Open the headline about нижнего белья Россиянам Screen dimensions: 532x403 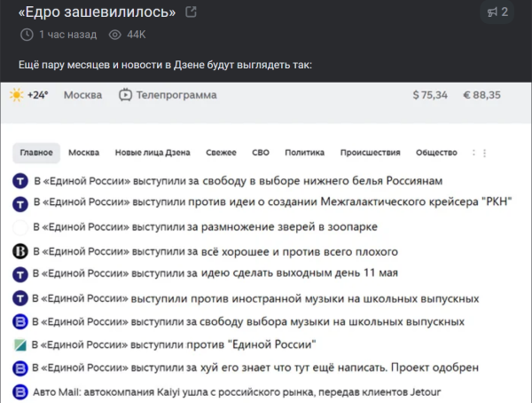[x=239, y=181]
